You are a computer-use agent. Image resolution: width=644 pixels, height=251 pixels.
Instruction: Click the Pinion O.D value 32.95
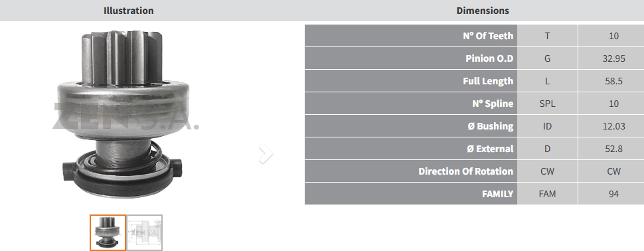(613, 58)
